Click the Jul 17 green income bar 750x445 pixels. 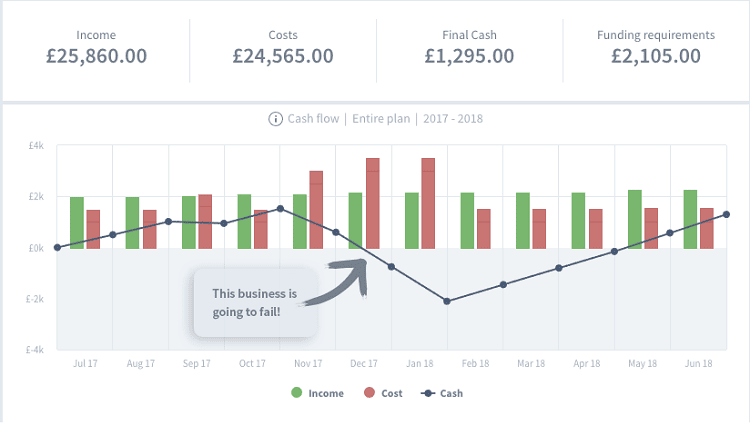click(x=77, y=222)
